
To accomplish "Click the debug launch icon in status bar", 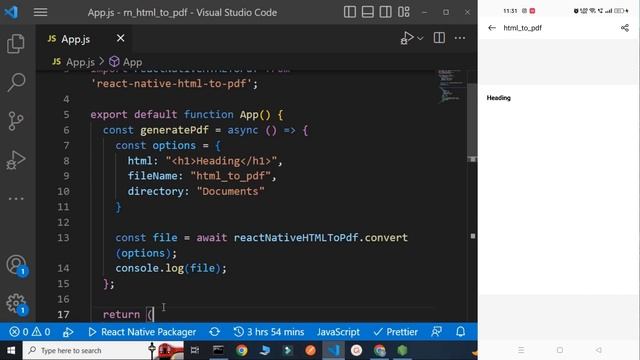I will pyautogui.click(x=68, y=332).
